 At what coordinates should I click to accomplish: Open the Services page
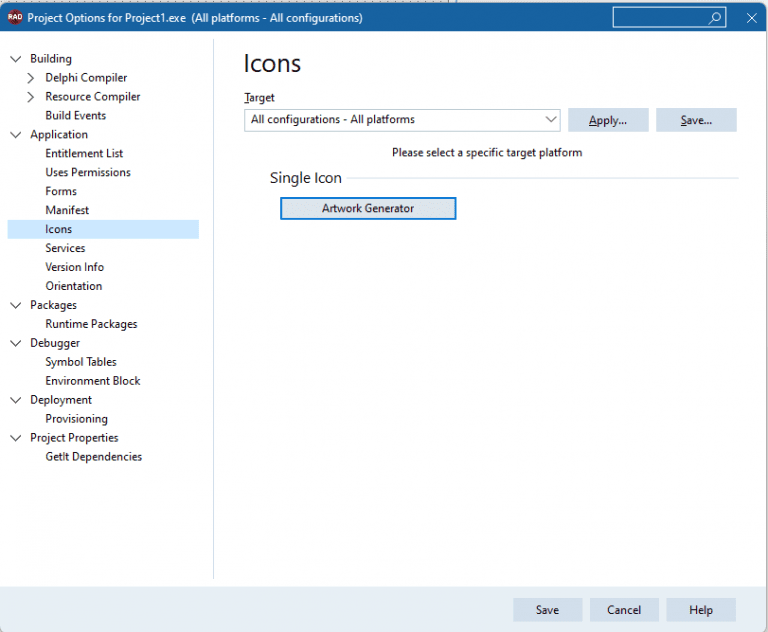point(65,248)
